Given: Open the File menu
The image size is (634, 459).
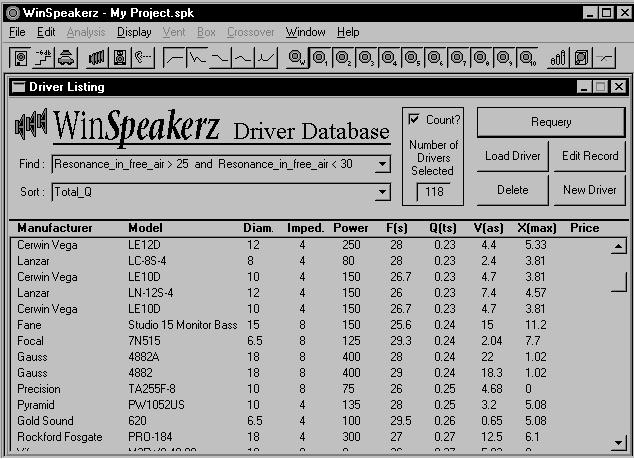Looking at the screenshot, I should pyautogui.click(x=17, y=32).
